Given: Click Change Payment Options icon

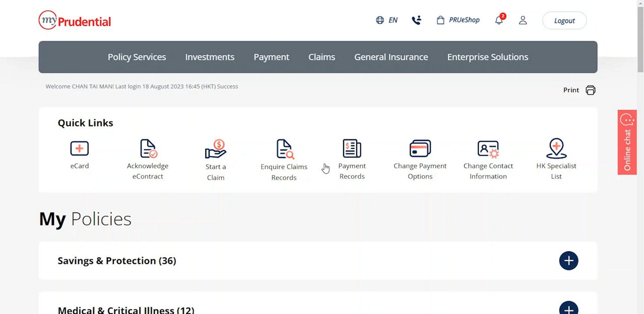Looking at the screenshot, I should [420, 149].
